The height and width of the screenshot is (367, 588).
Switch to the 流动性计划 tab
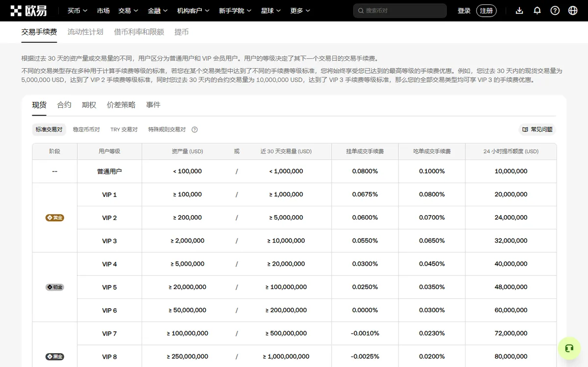click(85, 32)
